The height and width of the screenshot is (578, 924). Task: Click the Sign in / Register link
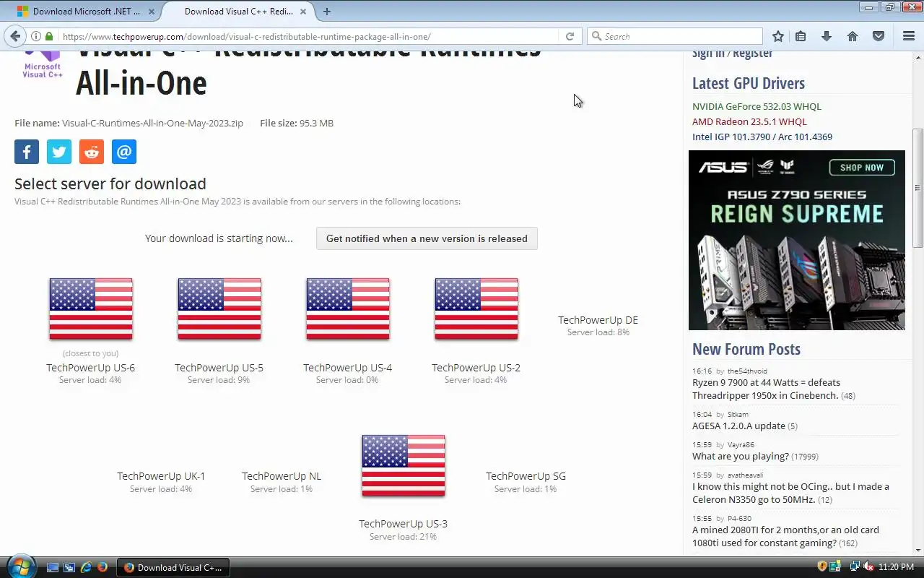732,53
